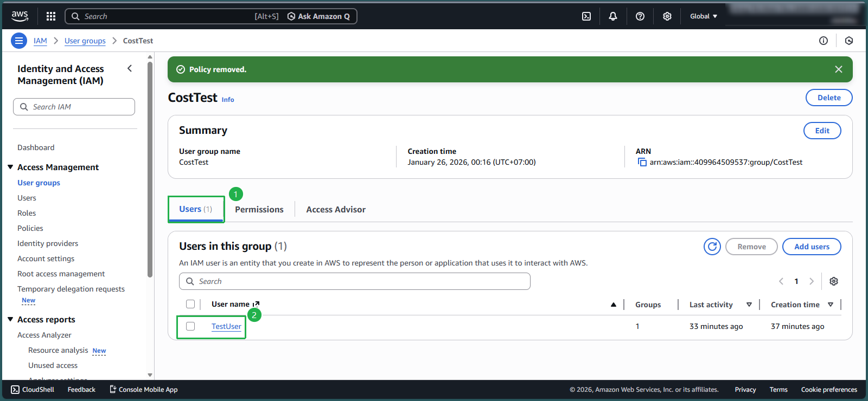The image size is (868, 401).
Task: Collapse Access reports section
Action: tap(10, 319)
